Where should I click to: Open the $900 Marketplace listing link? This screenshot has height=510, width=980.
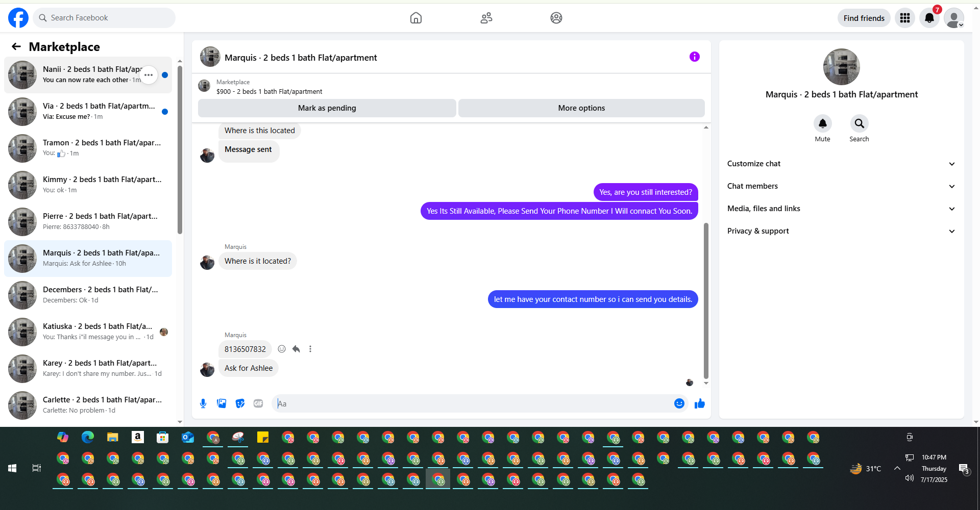click(x=269, y=92)
